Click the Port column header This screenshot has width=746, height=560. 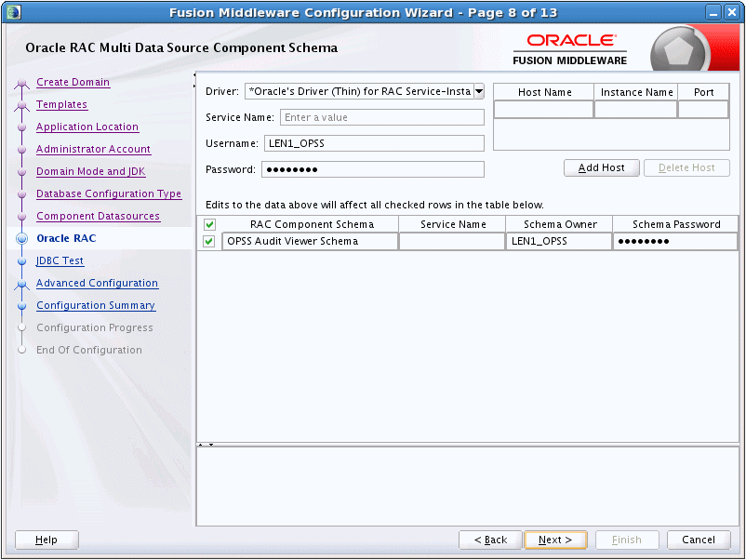[703, 92]
